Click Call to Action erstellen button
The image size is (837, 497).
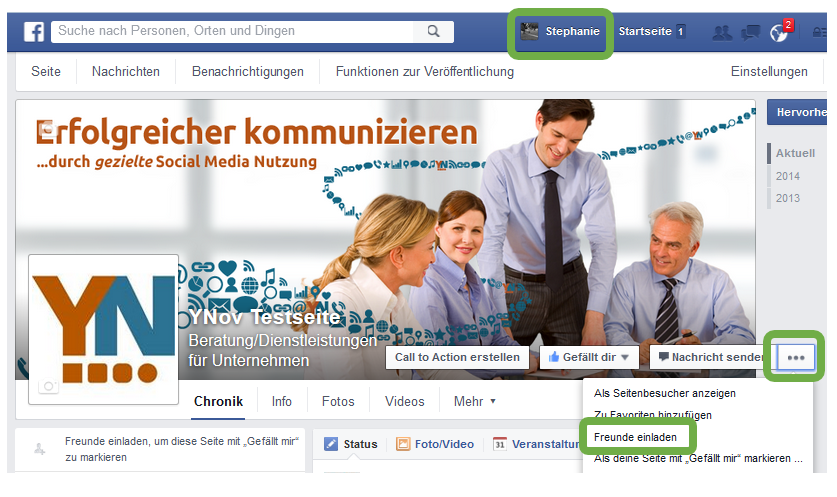click(457, 357)
